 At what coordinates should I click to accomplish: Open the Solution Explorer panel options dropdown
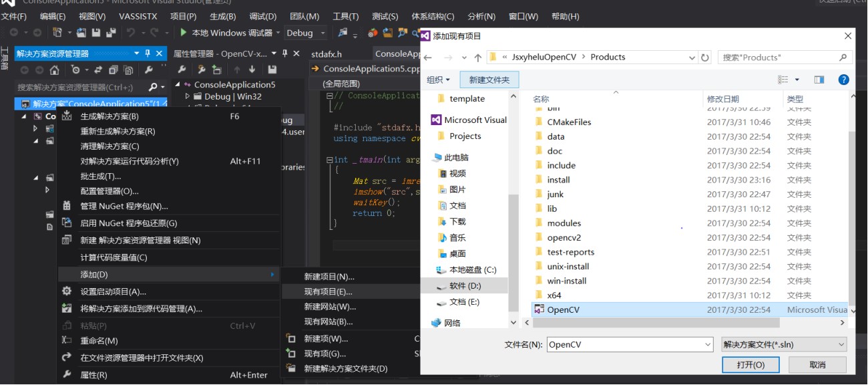(x=137, y=53)
